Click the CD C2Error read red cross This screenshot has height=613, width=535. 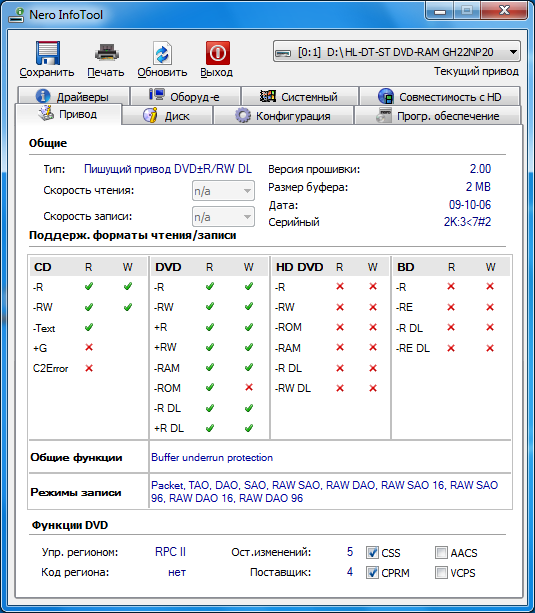point(89,368)
